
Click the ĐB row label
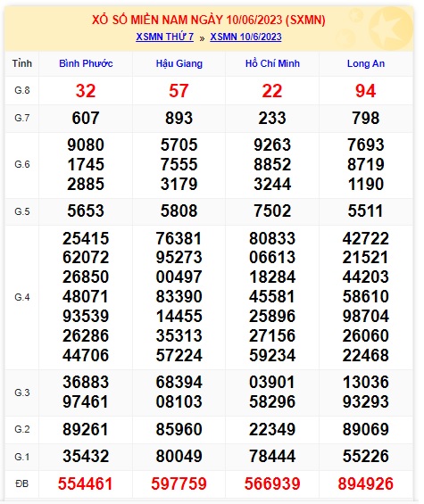22,483
